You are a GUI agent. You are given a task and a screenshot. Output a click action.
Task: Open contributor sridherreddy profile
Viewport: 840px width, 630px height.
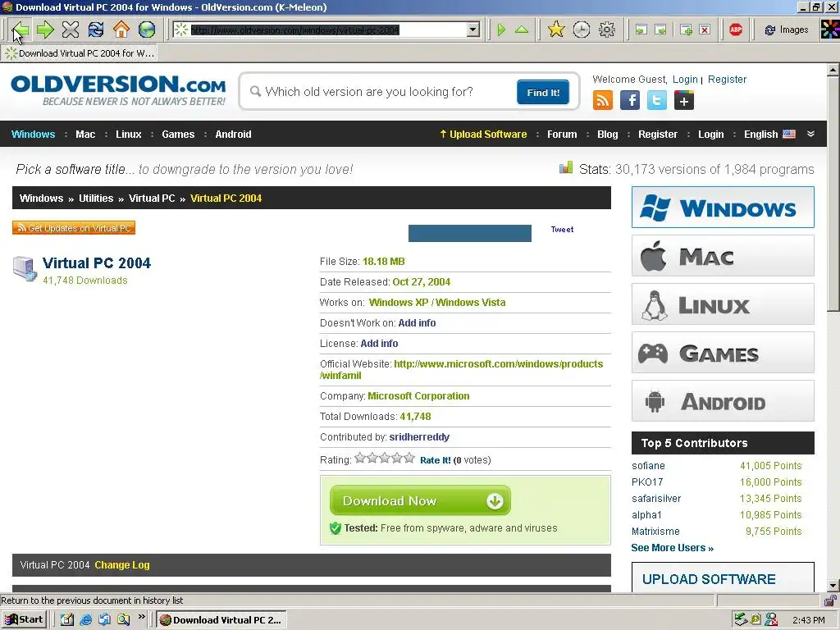419,437
